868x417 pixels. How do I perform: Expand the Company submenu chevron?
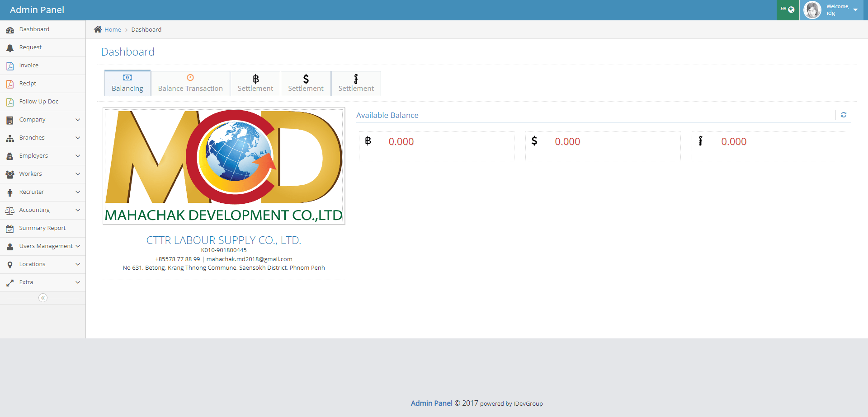[x=78, y=120]
